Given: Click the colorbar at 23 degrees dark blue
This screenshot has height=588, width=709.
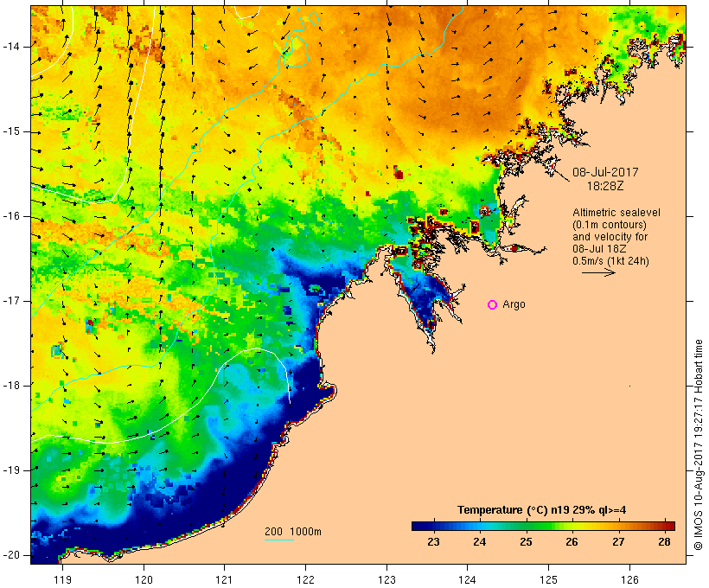Looking at the screenshot, I should pos(434,526).
